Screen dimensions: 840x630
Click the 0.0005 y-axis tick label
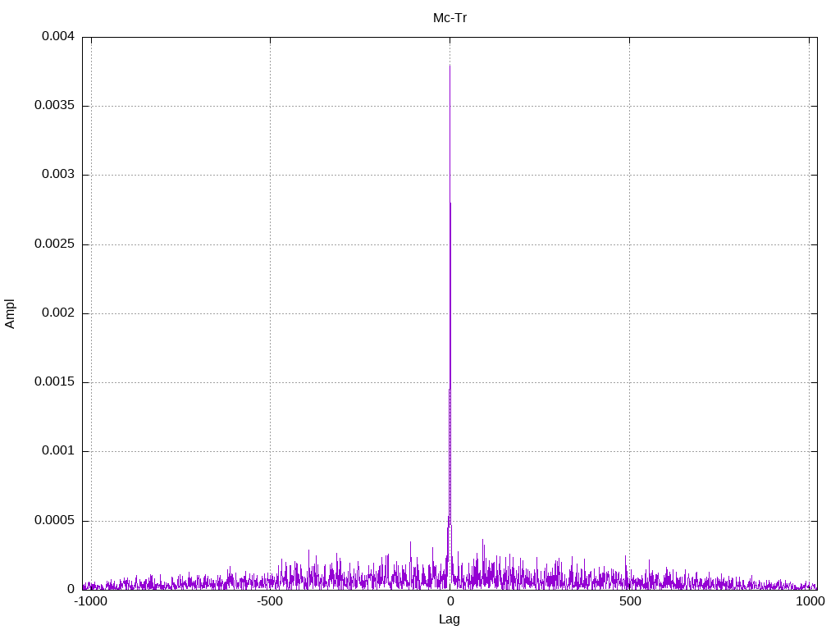click(x=54, y=520)
